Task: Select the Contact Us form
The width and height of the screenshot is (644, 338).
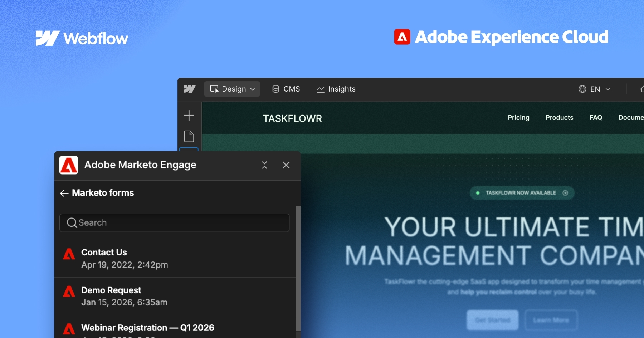Action: 175,259
